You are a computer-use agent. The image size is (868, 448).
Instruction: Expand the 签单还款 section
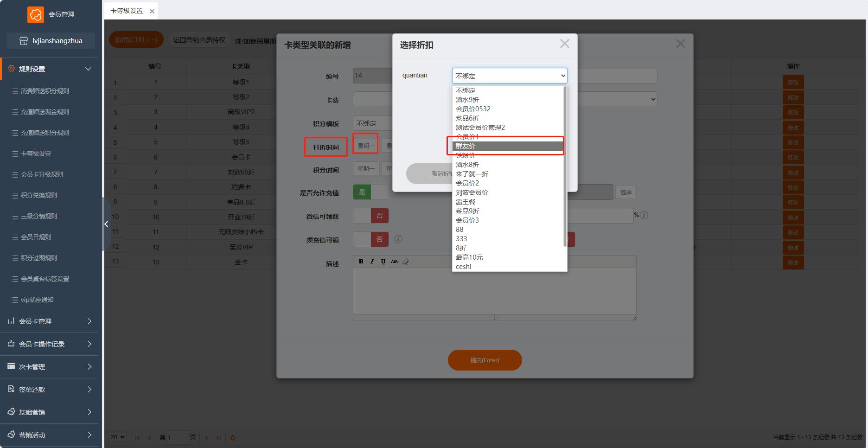click(x=89, y=389)
